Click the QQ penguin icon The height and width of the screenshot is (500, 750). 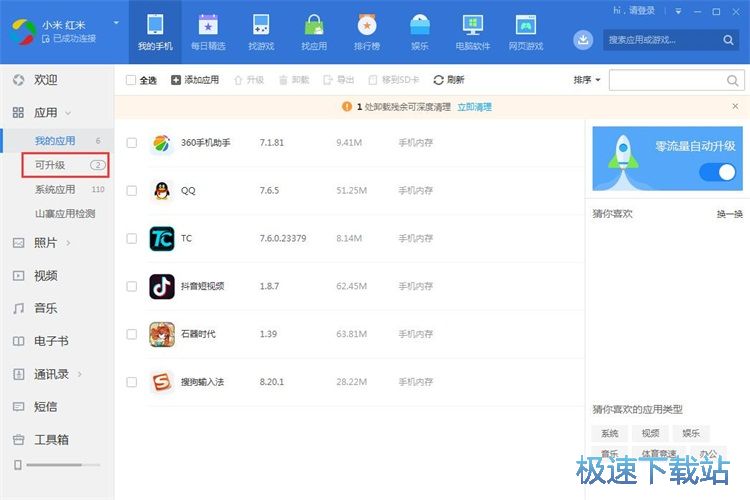tap(162, 190)
